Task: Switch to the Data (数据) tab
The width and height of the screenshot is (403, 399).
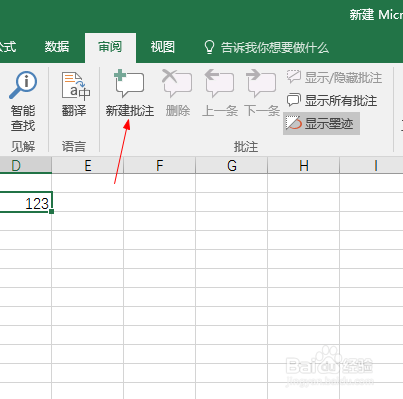Action: pos(57,47)
